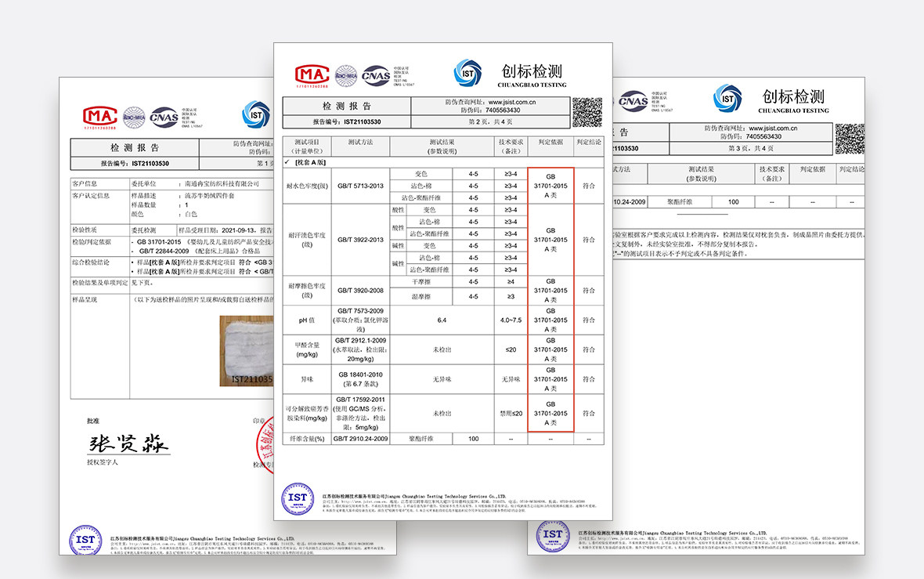Click the CNAS logo on the left report
Viewport: 924px width, 579px height.
point(164,118)
